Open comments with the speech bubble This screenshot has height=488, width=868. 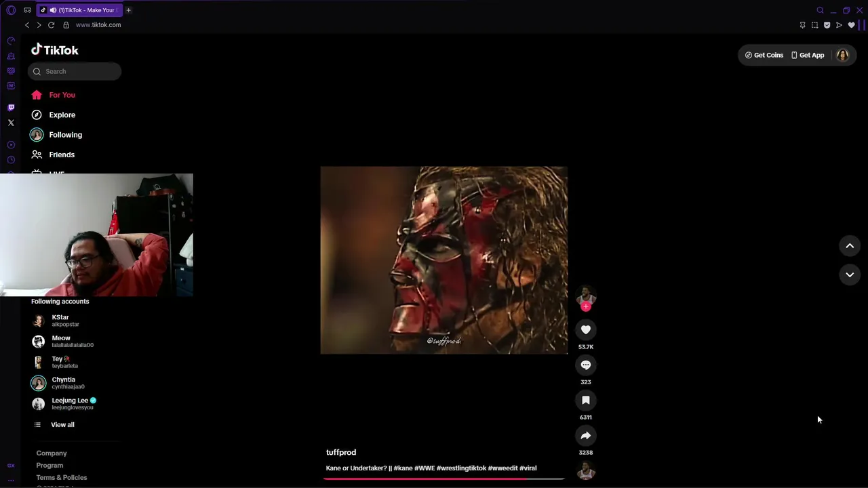[586, 365]
